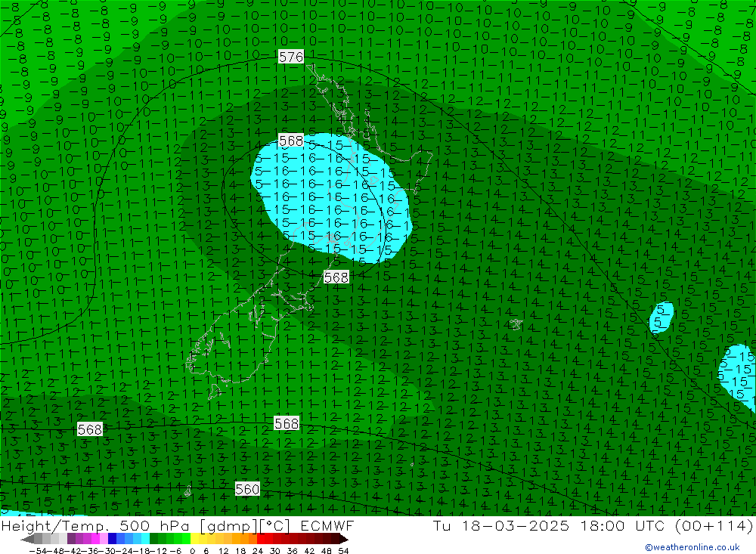Image resolution: width=756 pixels, height=554 pixels.
Task: Click the '18-03-2025' forecast date
Action: 516,525
